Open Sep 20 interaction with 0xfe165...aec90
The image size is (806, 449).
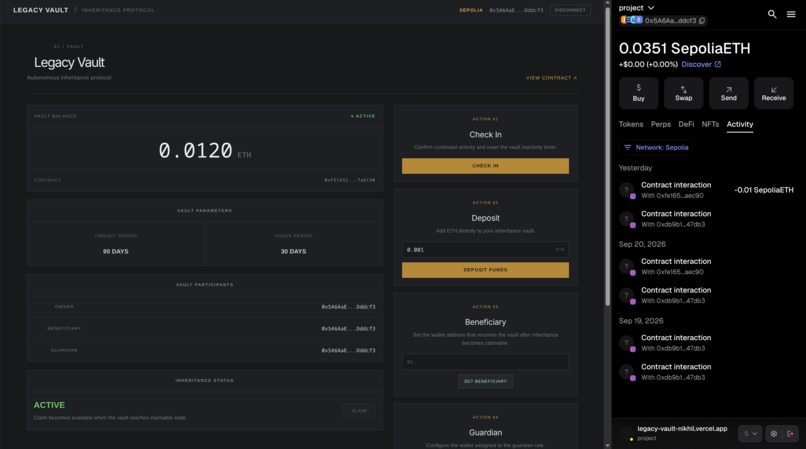point(707,267)
